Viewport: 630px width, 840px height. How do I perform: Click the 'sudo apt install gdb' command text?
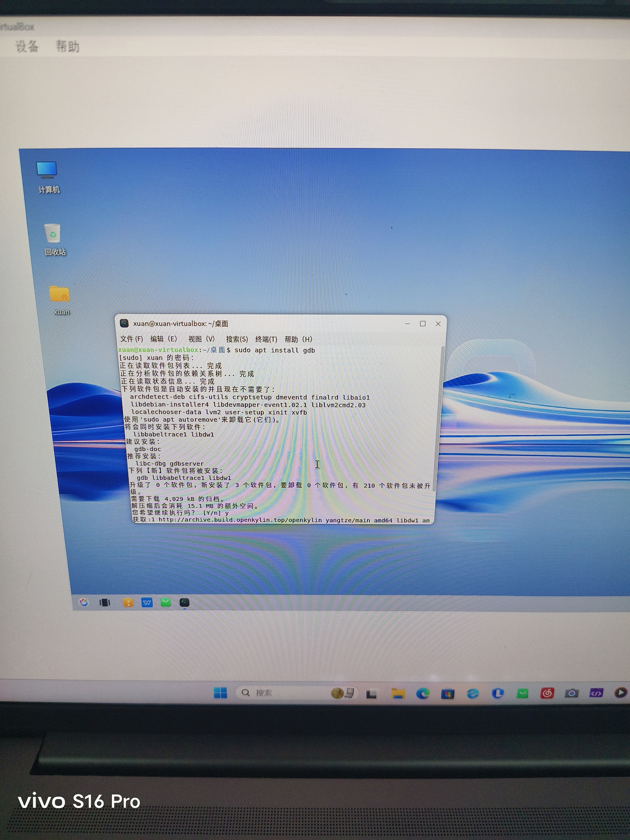coord(275,350)
